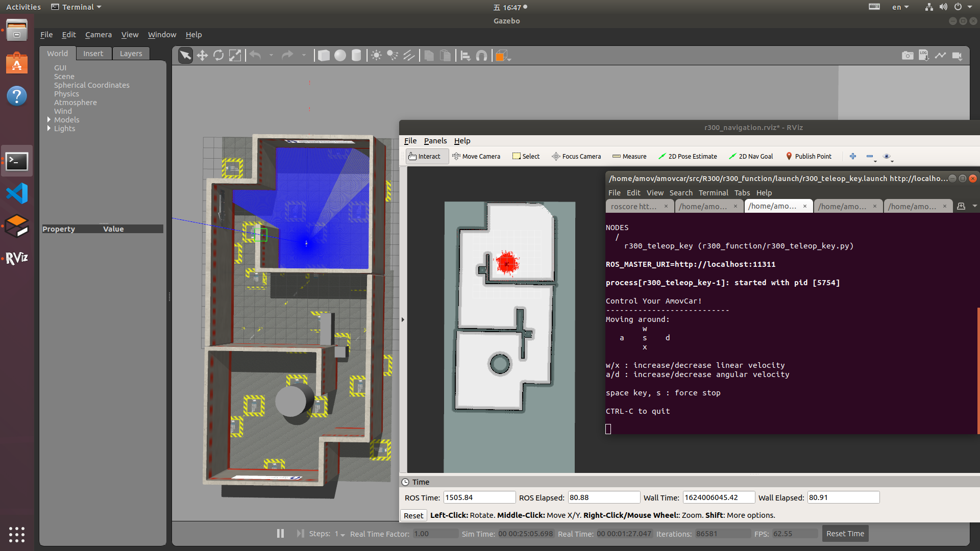Image resolution: width=980 pixels, height=551 pixels.
Task: Open the Files app in the dock
Action: pos(17,31)
